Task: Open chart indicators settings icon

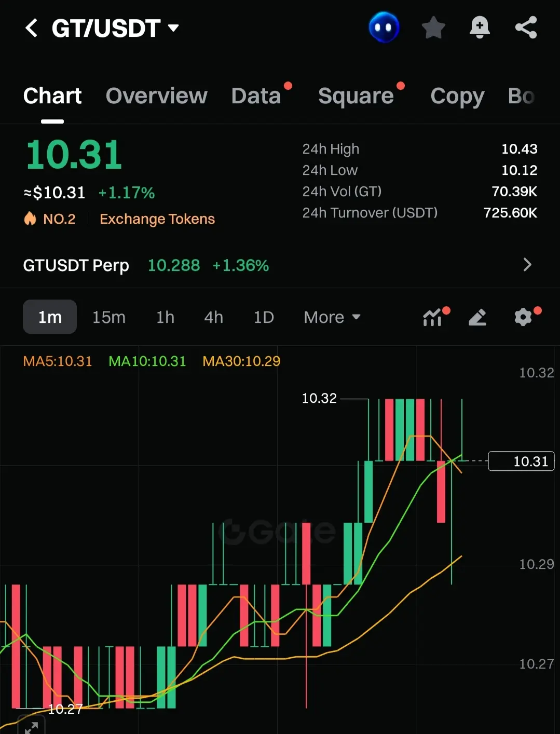Action: (433, 317)
